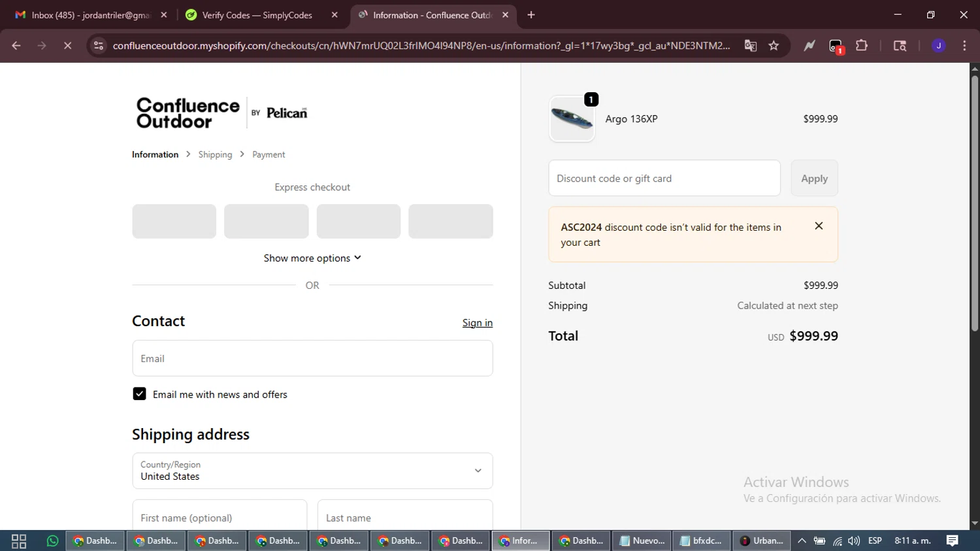Click the browser back arrow

(x=16, y=46)
